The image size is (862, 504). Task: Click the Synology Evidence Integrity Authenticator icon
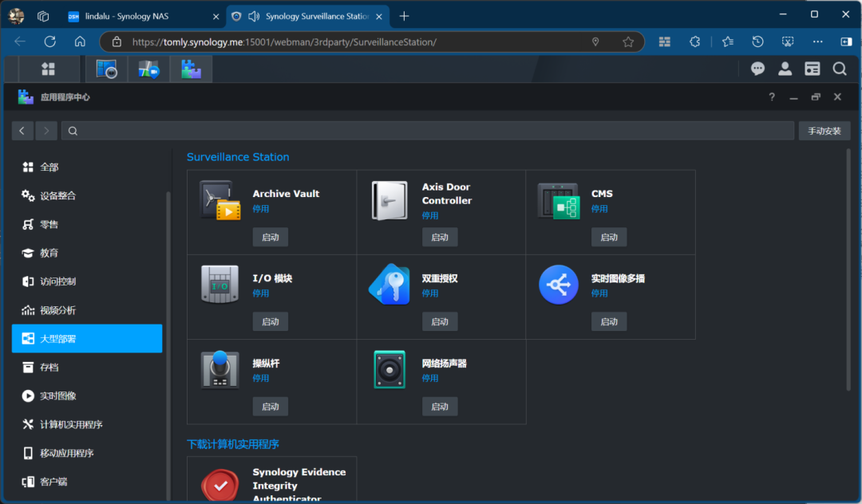[x=220, y=485]
